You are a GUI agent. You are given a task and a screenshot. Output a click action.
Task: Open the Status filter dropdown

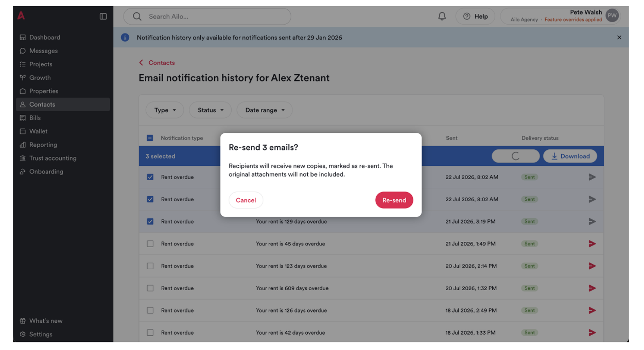(210, 110)
